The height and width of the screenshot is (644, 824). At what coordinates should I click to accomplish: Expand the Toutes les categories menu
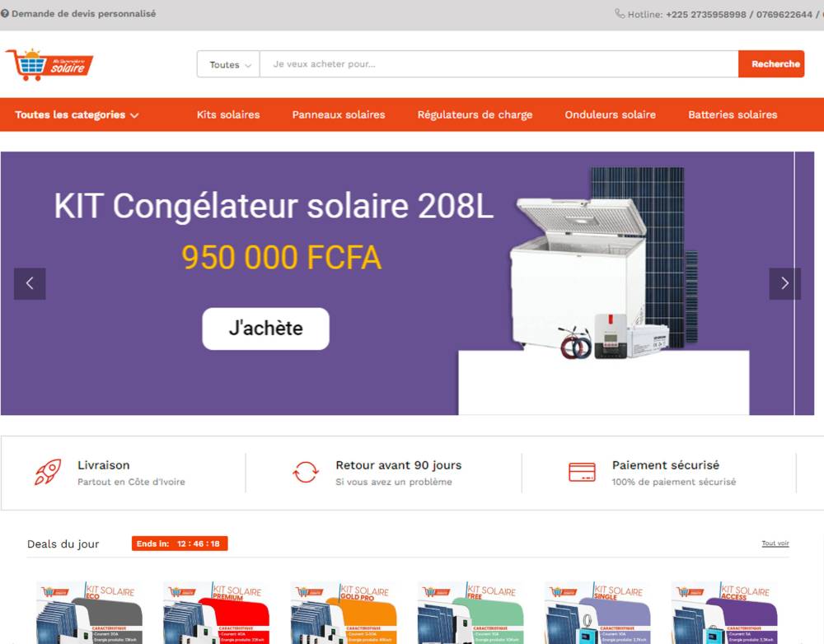[77, 114]
